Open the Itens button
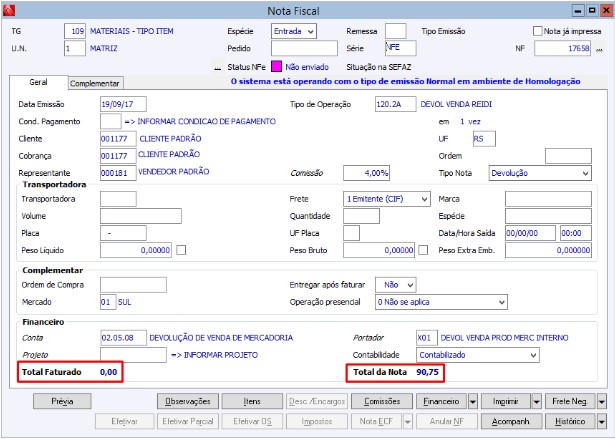The width and height of the screenshot is (615, 439). click(x=252, y=401)
